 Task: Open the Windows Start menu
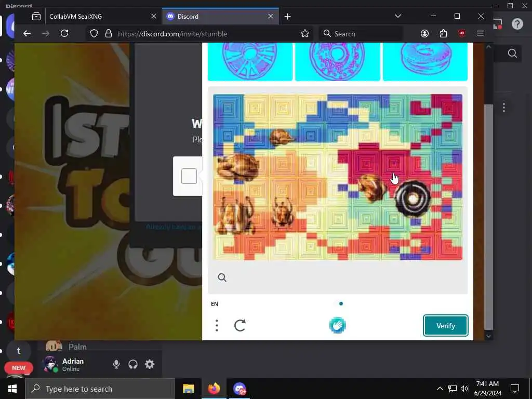(12, 389)
